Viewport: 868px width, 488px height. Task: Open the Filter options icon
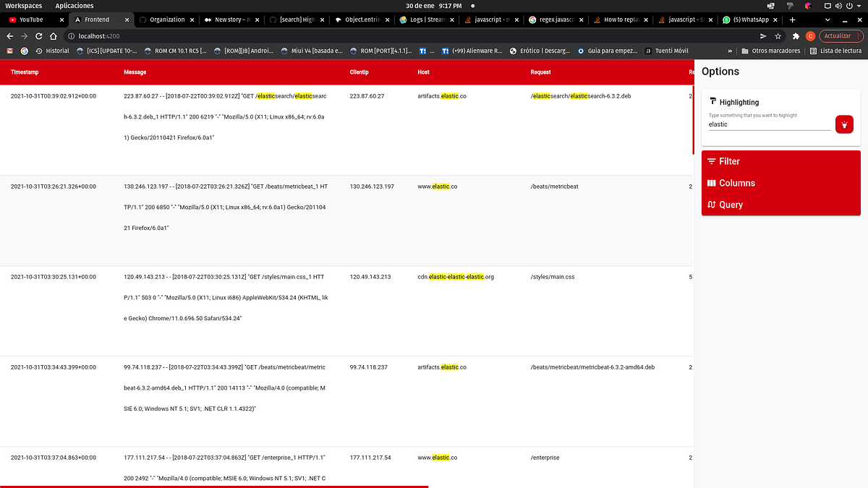click(711, 161)
